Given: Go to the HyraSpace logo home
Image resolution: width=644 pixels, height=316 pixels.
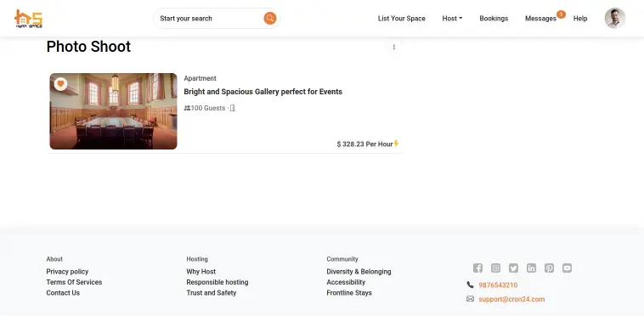Looking at the screenshot, I should [x=28, y=19].
